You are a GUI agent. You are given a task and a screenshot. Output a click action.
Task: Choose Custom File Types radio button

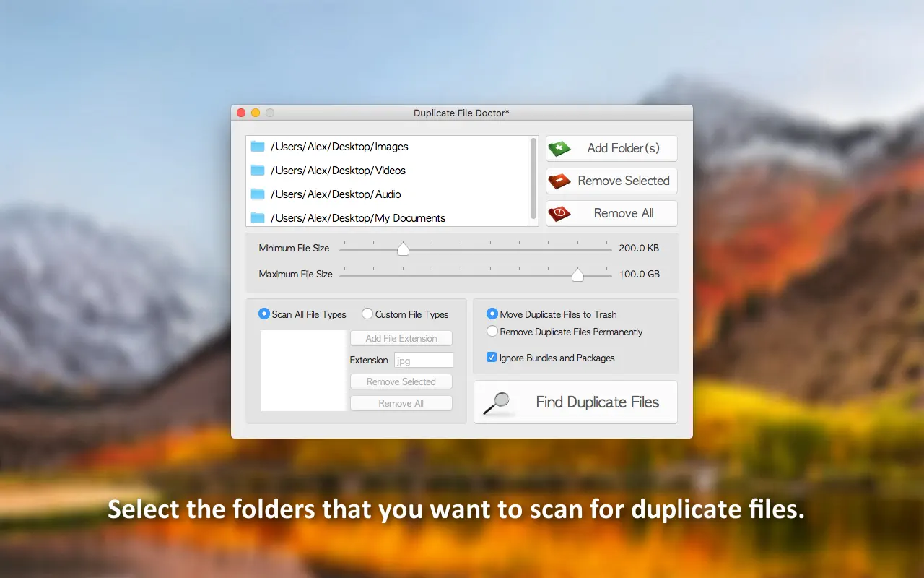click(x=367, y=314)
